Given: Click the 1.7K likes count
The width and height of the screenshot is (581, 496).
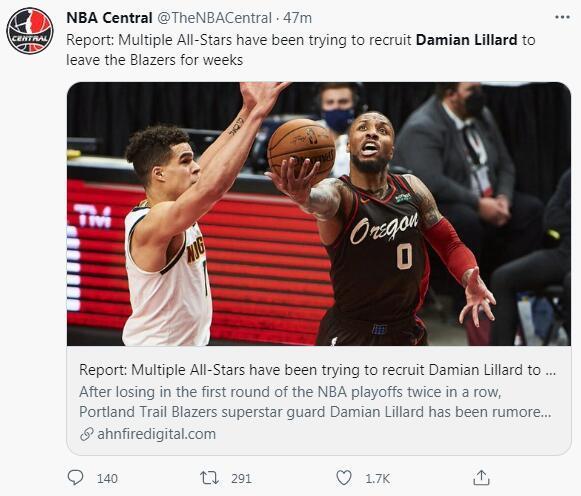Looking at the screenshot, I should pos(378,479).
